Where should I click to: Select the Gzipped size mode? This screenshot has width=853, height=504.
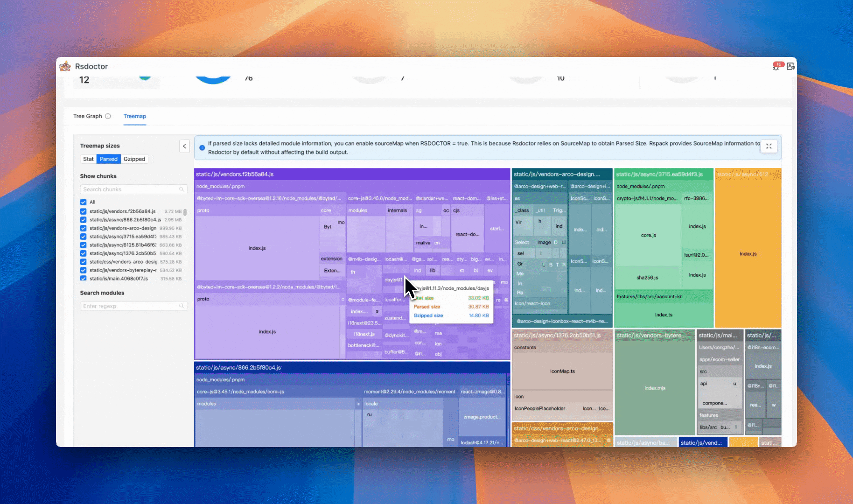134,159
